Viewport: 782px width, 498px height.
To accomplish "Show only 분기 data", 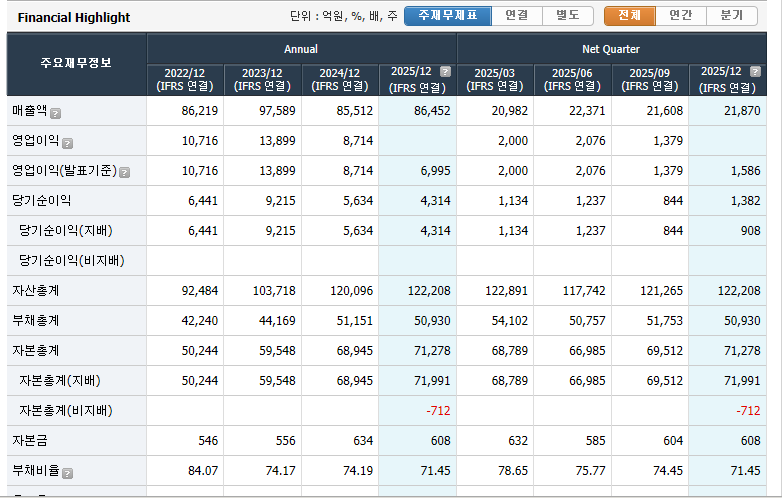I will click(732, 16).
